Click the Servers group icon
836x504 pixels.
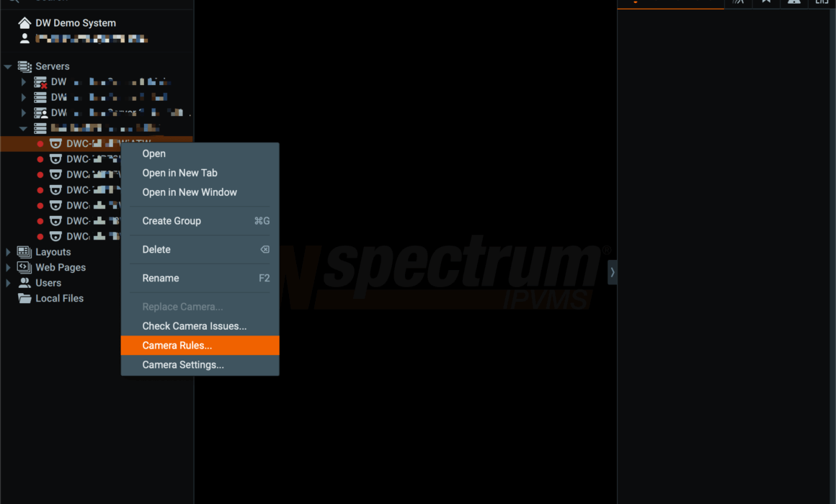(25, 66)
